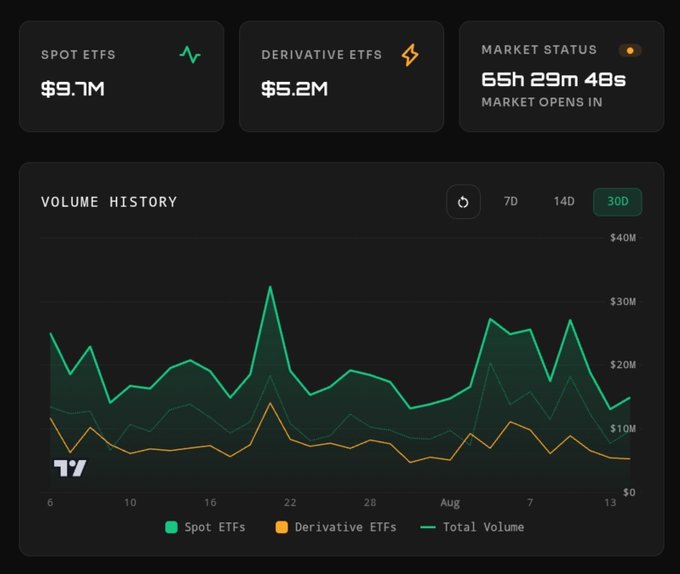The width and height of the screenshot is (680, 574).
Task: Click the Spot ETFs pulse icon
Action: 190,55
